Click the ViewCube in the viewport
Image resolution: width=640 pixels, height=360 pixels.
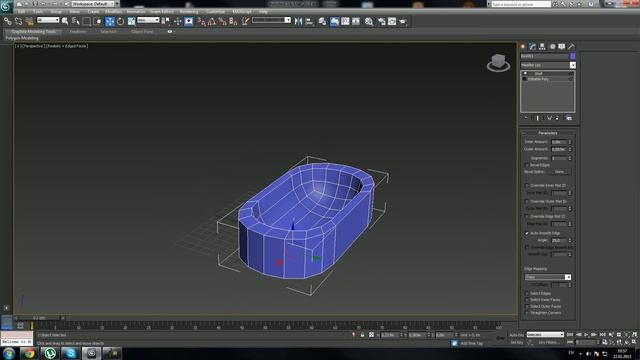tap(498, 62)
